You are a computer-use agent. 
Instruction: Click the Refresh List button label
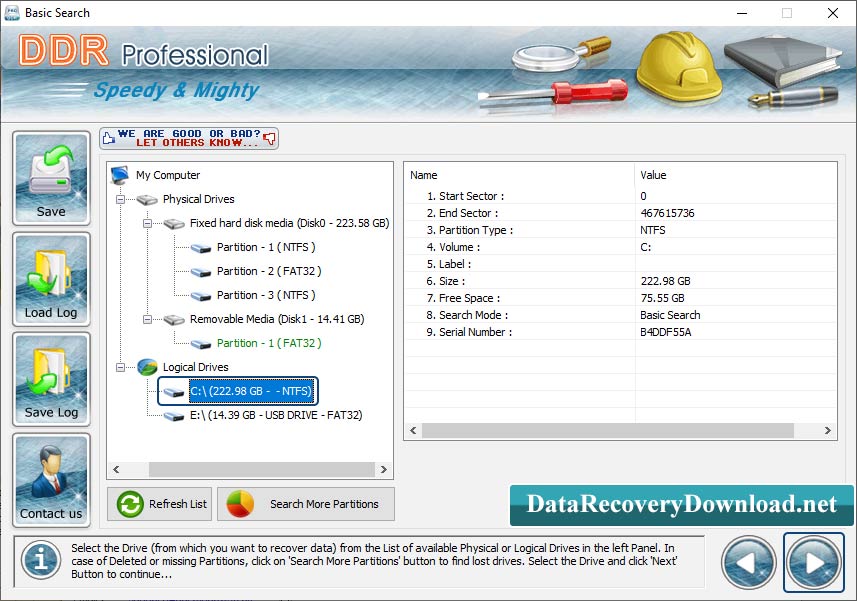coord(178,504)
